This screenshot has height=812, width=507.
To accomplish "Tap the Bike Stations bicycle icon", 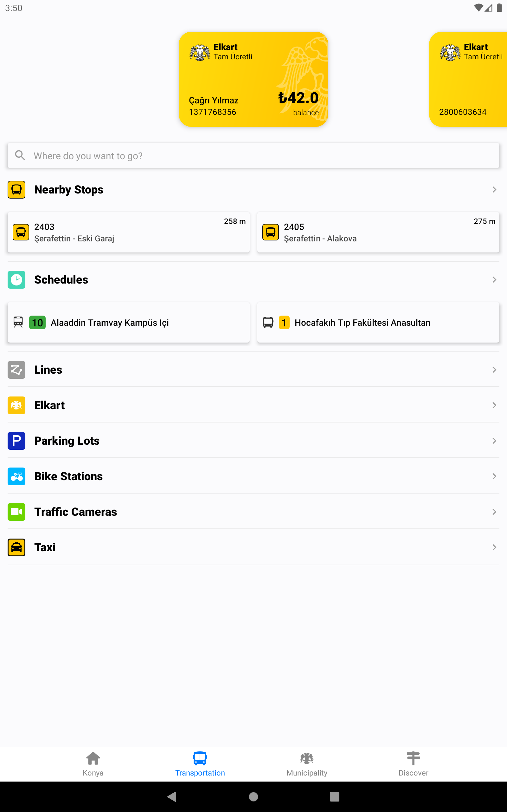I will point(16,476).
